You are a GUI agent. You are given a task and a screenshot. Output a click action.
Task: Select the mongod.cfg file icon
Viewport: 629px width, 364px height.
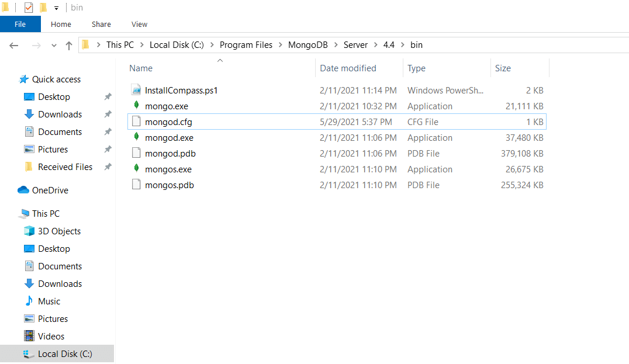(136, 121)
